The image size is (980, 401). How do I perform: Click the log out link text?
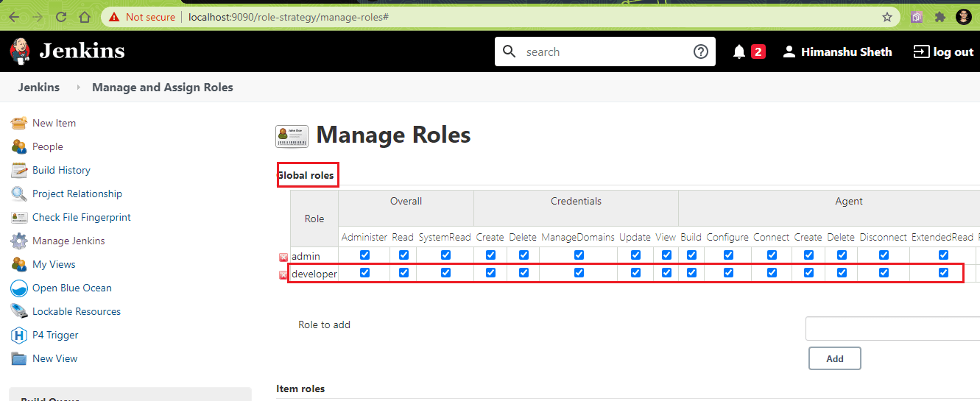[x=953, y=52]
